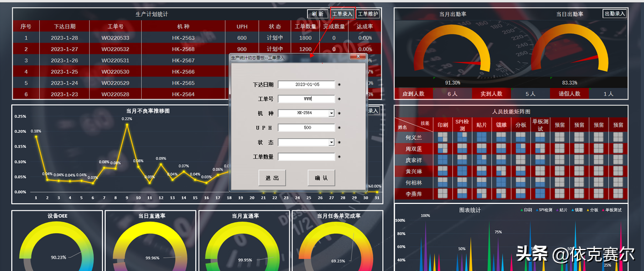The width and height of the screenshot is (644, 271).
Task: Select work order cell WO220528
Action: click(x=115, y=94)
